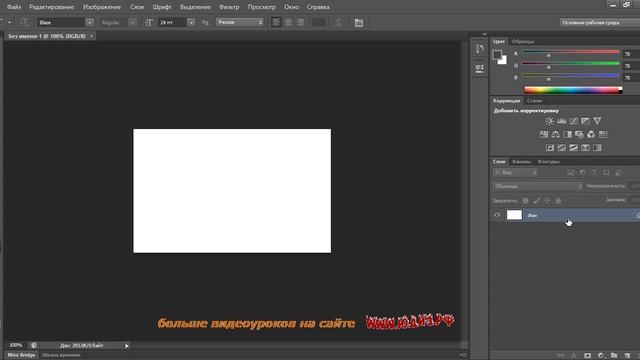This screenshot has height=360, width=640.
Task: Switch to the Образцы tab
Action: (x=523, y=42)
